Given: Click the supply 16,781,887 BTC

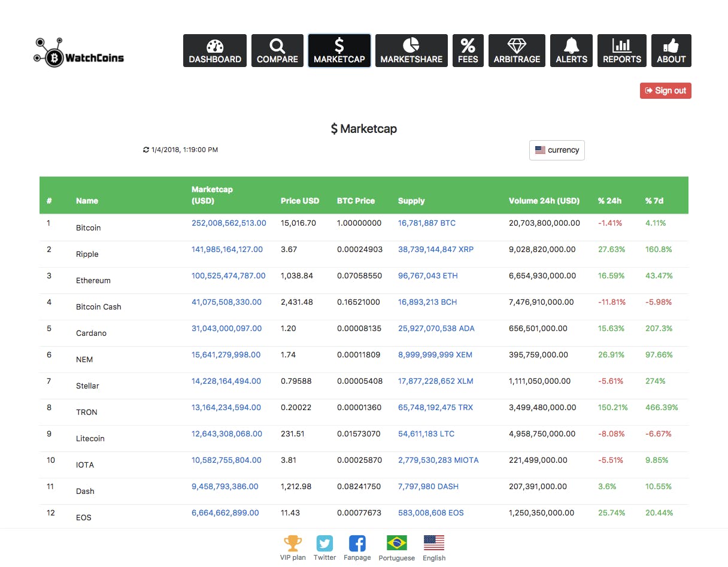Looking at the screenshot, I should tap(427, 223).
